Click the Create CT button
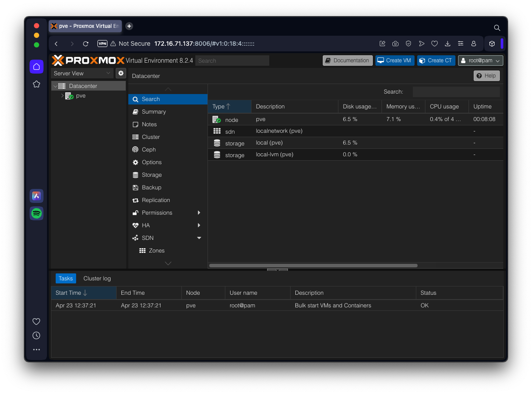This screenshot has width=532, height=394. (436, 61)
